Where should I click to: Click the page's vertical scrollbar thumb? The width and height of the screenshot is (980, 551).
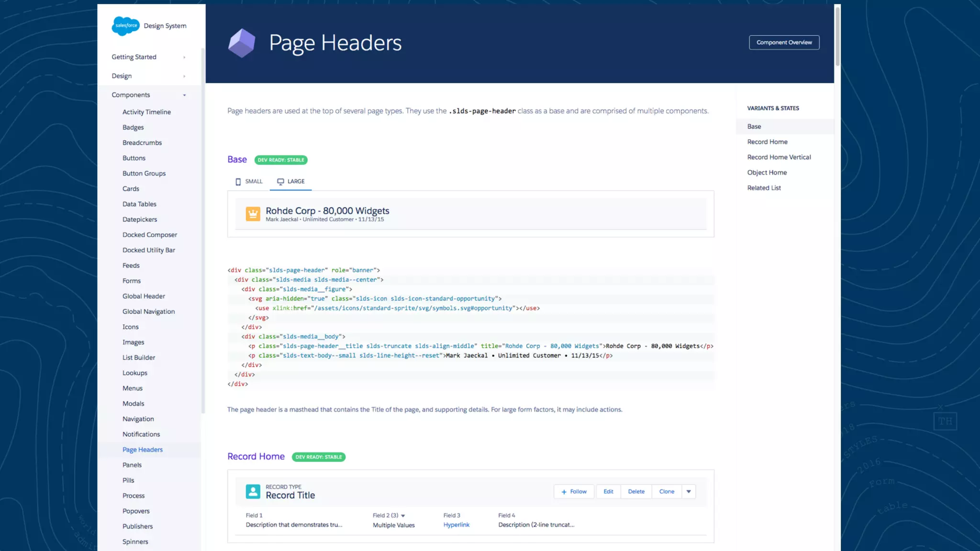837,36
